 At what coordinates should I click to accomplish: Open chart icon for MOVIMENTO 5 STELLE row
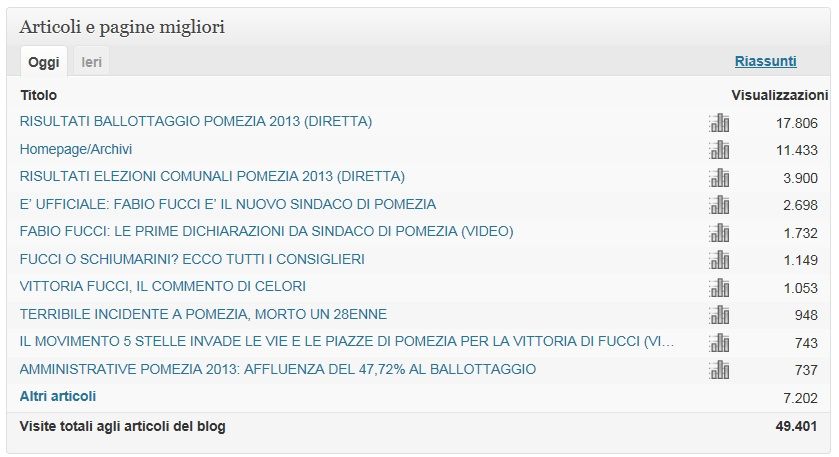pyautogui.click(x=719, y=343)
